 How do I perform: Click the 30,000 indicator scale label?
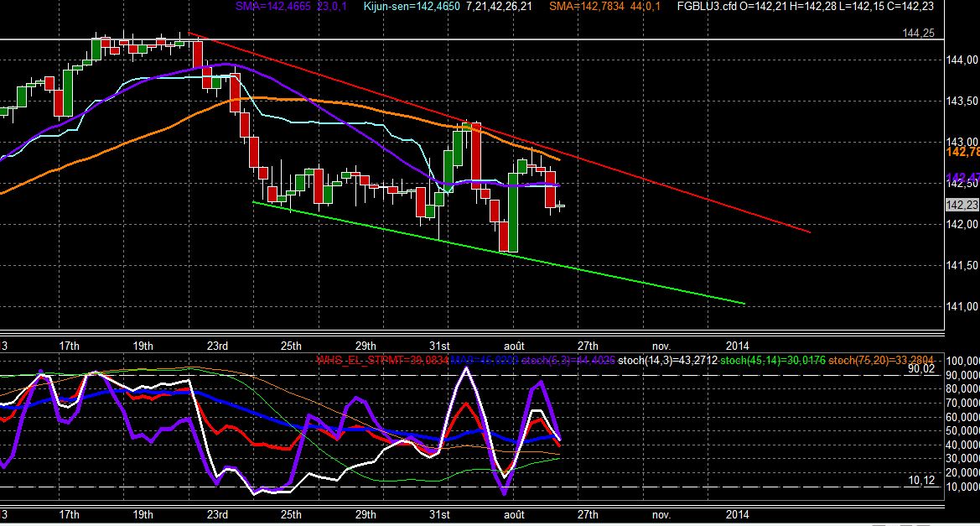click(963, 459)
